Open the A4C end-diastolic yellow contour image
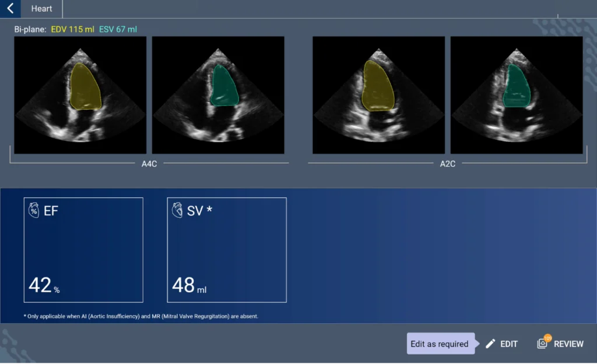Screen dimensions: 597x364 click(x=80, y=95)
